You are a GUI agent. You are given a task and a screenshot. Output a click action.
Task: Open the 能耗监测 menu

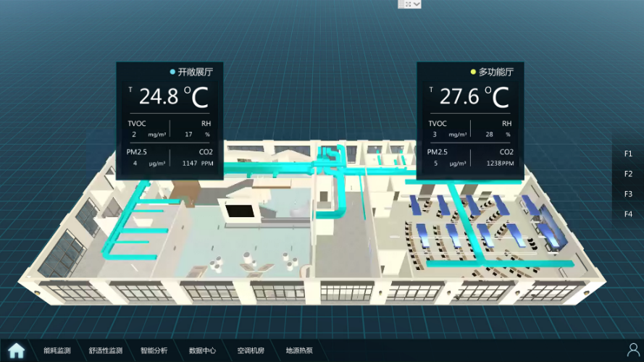57,351
